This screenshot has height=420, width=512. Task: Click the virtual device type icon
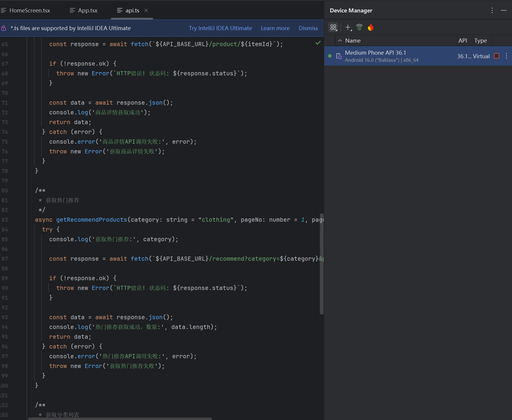tap(339, 56)
